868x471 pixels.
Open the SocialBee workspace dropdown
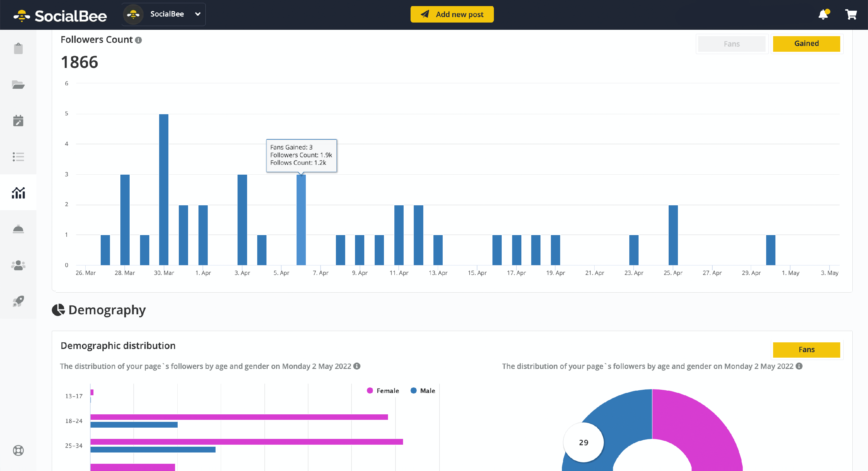[x=164, y=14]
